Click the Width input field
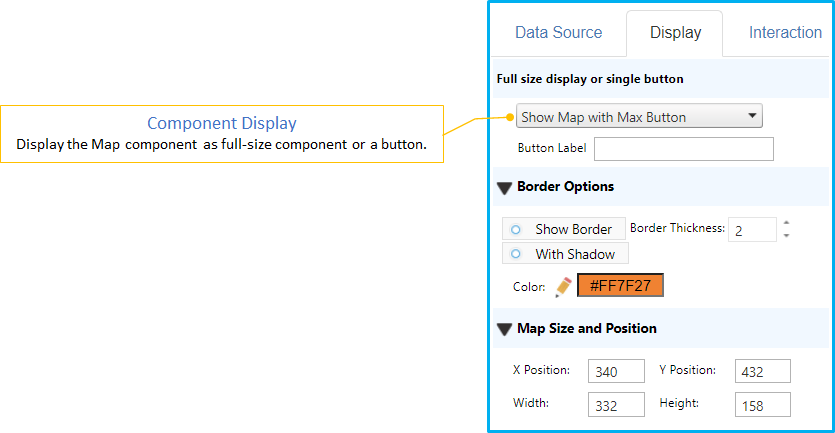This screenshot has height=433, width=835. (616, 404)
